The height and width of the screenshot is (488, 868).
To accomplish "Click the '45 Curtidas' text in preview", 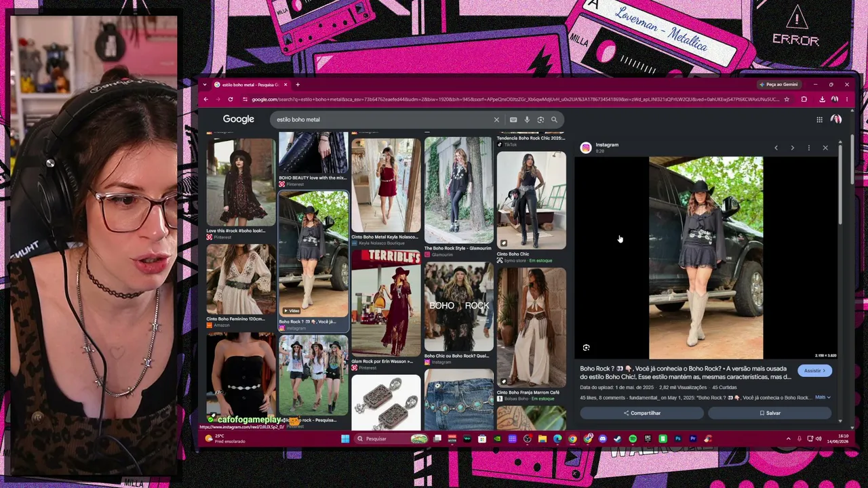I will point(725,388).
